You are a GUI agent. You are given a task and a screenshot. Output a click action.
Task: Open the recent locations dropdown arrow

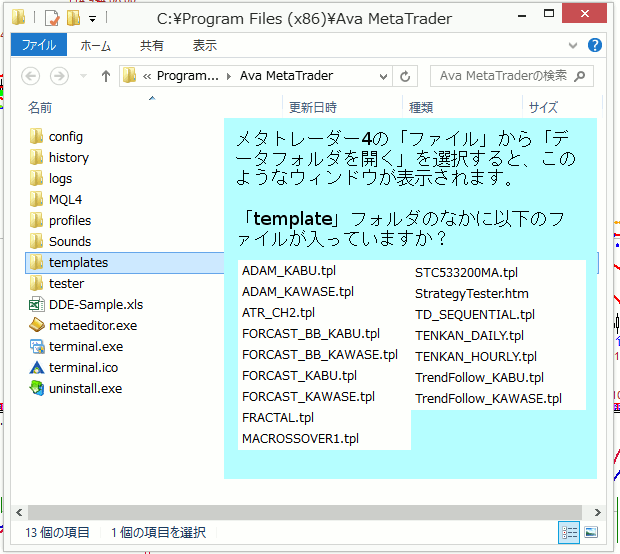[83, 76]
